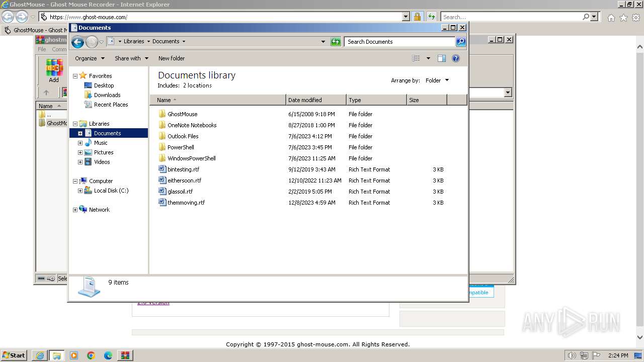Click Add icon in WinRAR window
The height and width of the screenshot is (362, 644).
(54, 71)
